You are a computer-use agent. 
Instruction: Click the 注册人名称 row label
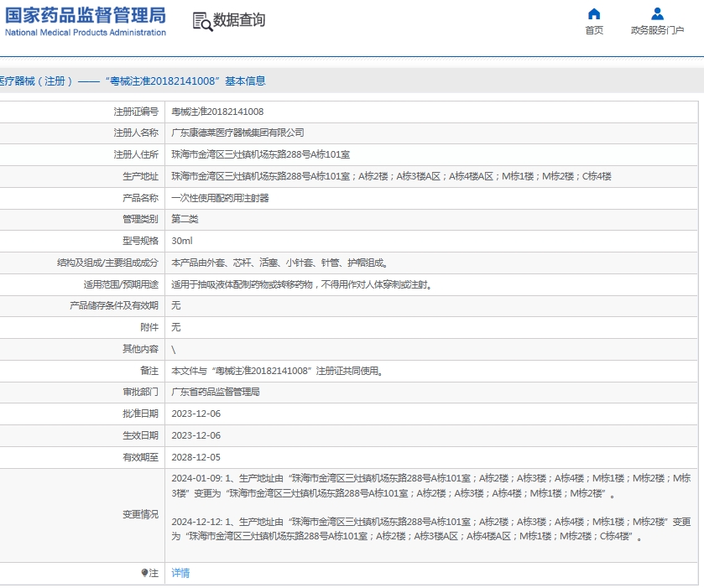[x=136, y=133]
